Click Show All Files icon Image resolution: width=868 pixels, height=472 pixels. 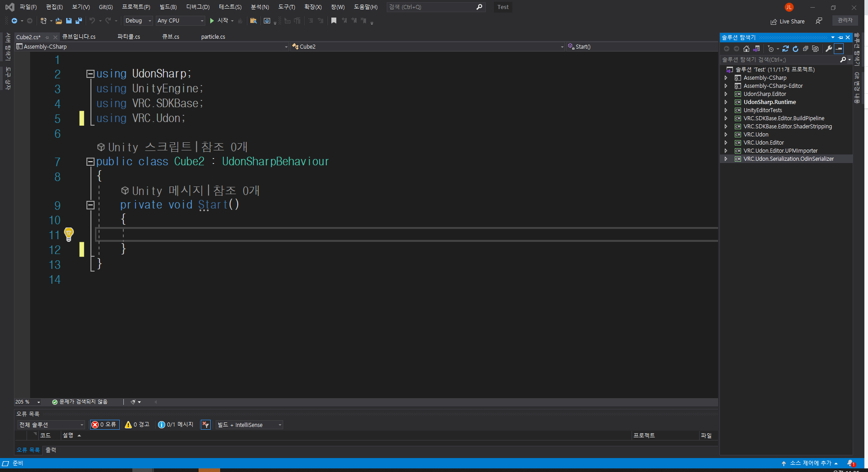[x=815, y=49]
